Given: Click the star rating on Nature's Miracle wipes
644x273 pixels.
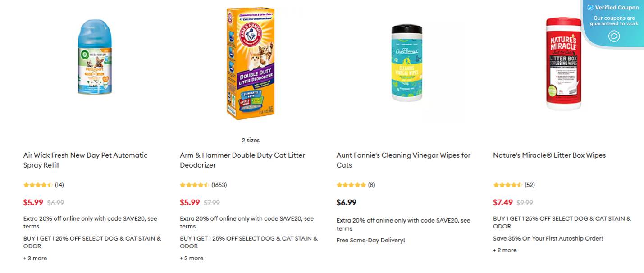Looking at the screenshot, I should coord(508,185).
